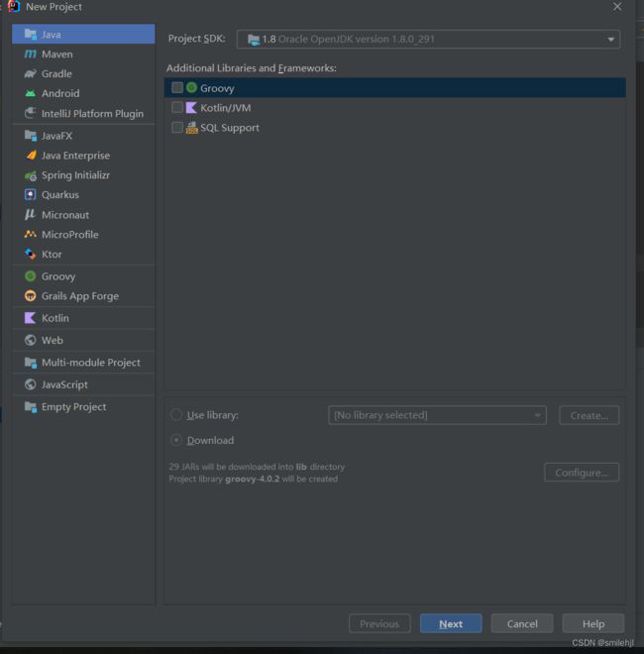Click the Android robot icon

coord(31,93)
